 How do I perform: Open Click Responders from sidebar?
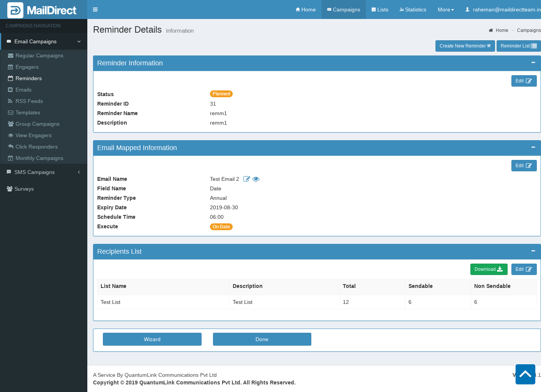point(36,147)
